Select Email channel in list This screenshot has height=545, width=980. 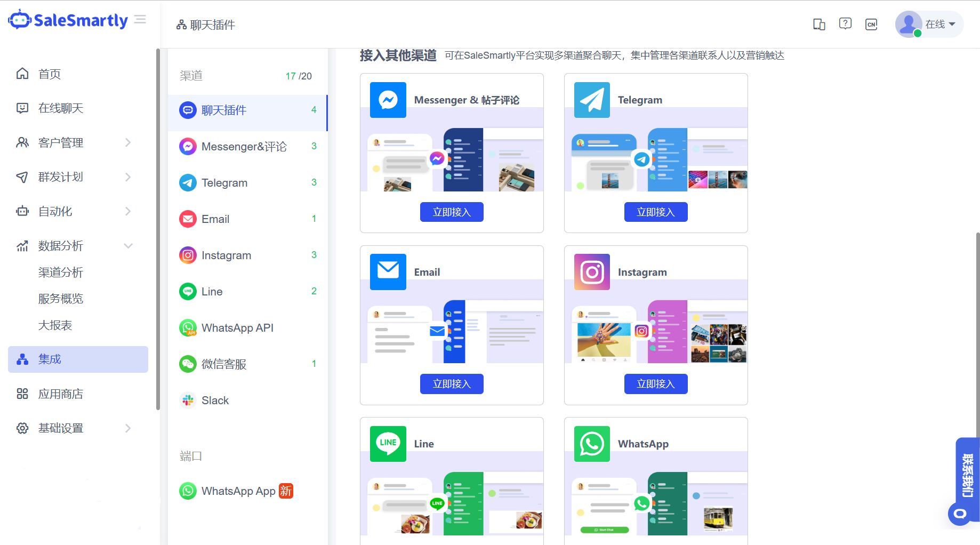pos(247,219)
